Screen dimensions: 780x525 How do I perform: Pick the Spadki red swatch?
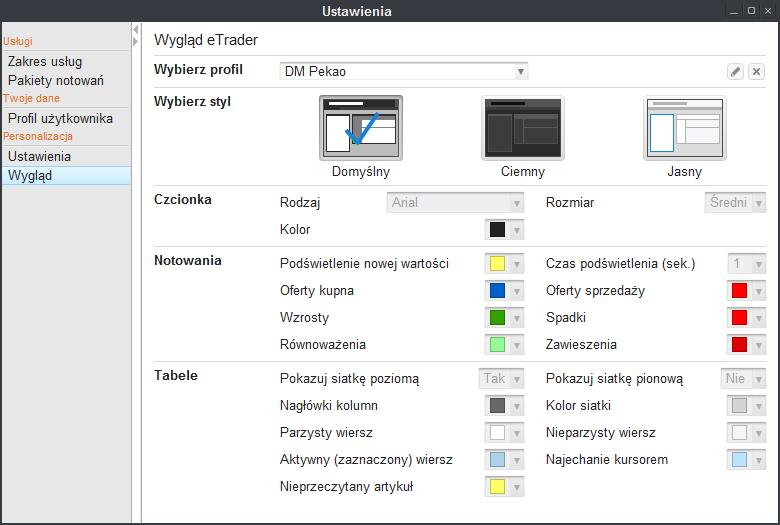(739, 317)
